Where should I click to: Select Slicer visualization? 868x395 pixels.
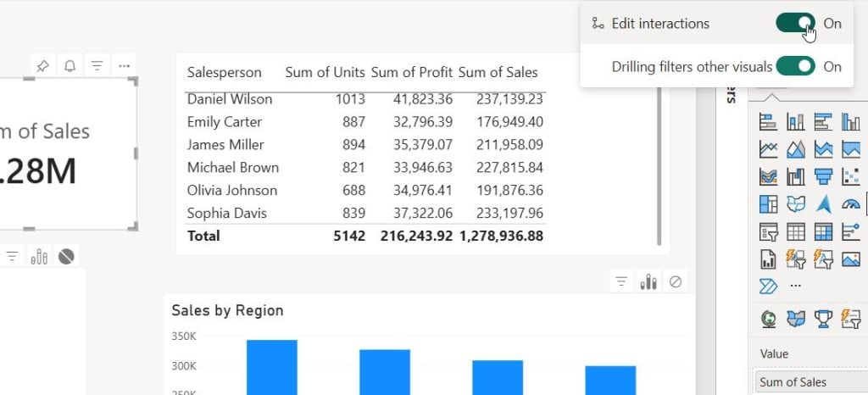(x=768, y=231)
